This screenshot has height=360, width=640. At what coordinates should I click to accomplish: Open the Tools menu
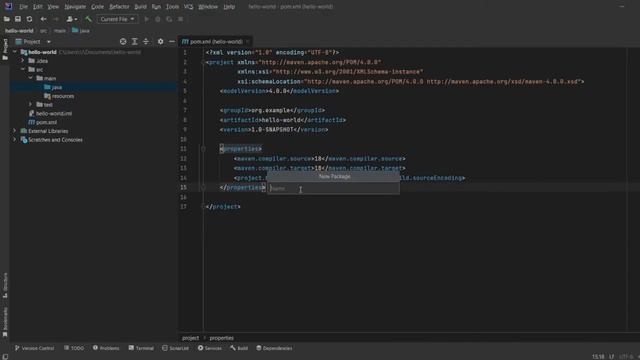click(172, 7)
